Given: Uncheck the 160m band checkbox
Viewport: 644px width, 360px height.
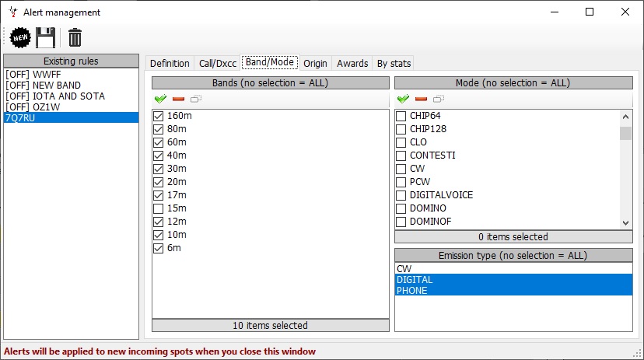Looking at the screenshot, I should [158, 116].
